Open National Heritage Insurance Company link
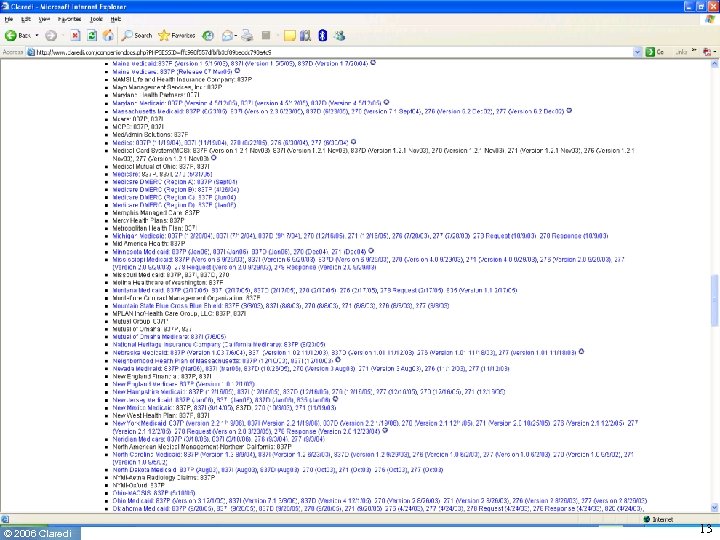The height and width of the screenshot is (540, 720). coord(219,344)
